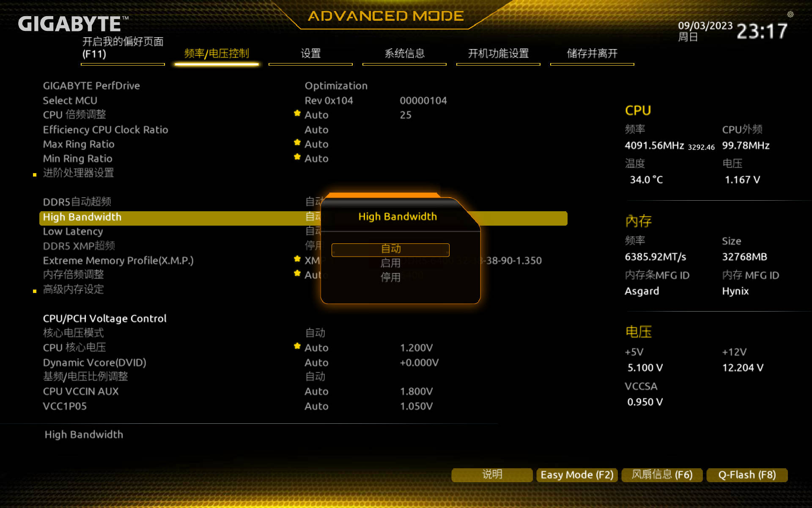Open 内存倍频调整 Auto dropdown
Viewport: 812px width, 508px height.
pyautogui.click(x=316, y=274)
